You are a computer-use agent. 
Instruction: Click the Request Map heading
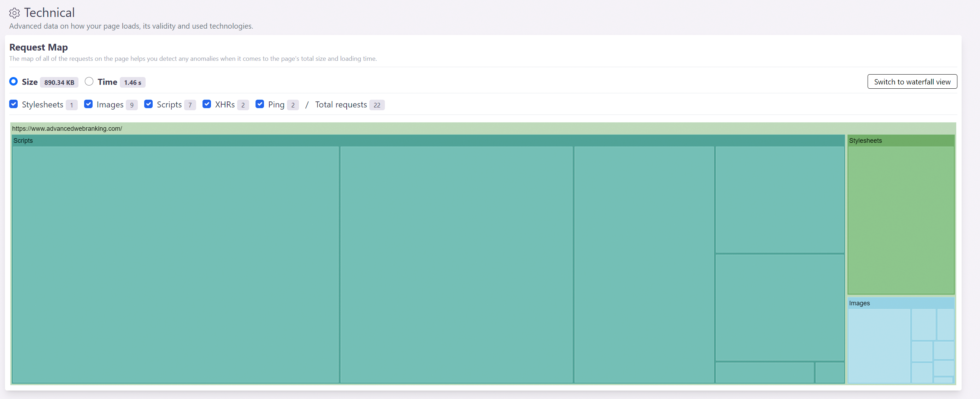pos(39,47)
